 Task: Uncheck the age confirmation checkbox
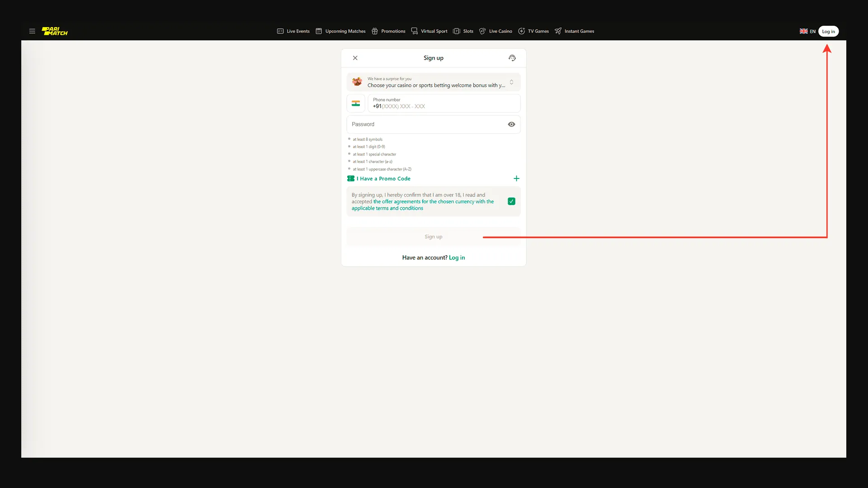(x=511, y=202)
